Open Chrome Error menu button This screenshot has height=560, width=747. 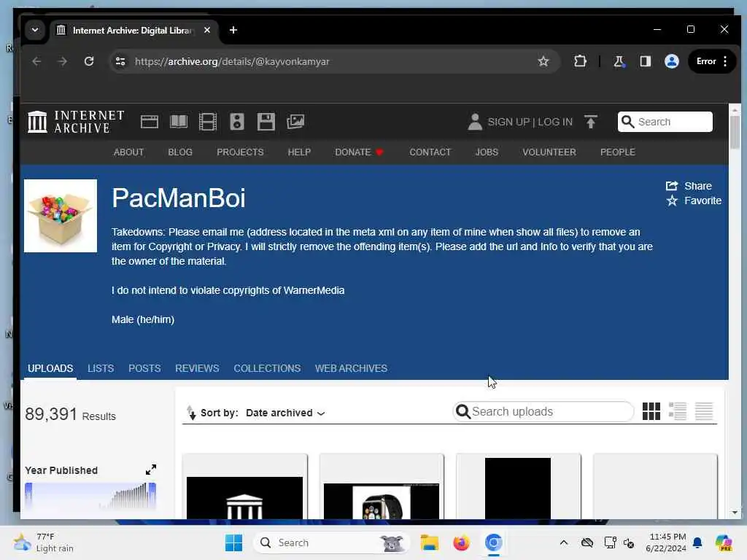tap(712, 61)
